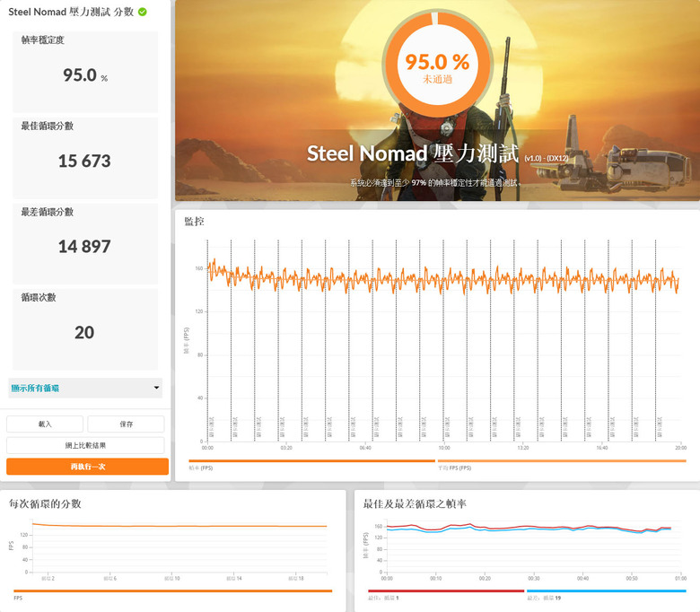
Task: Click the 最佳及最差循環之幀率 heading
Action: pos(415,504)
